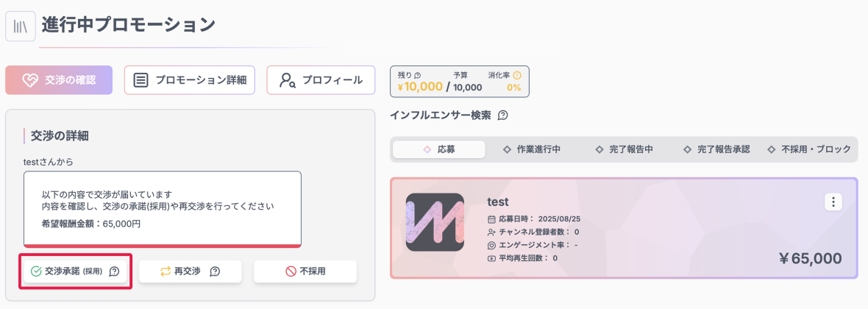Screen dimensions: 868x309
Task: Click help icon inside 交渉承諾 button
Action: [114, 271]
